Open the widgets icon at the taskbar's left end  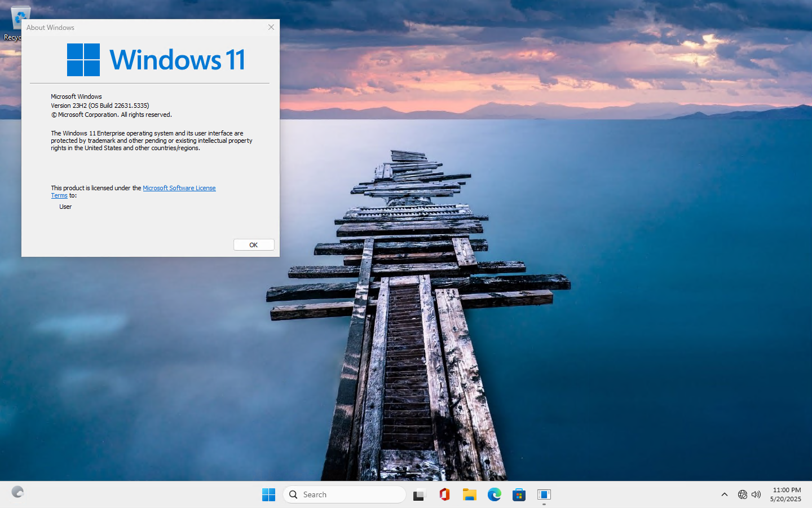[17, 492]
